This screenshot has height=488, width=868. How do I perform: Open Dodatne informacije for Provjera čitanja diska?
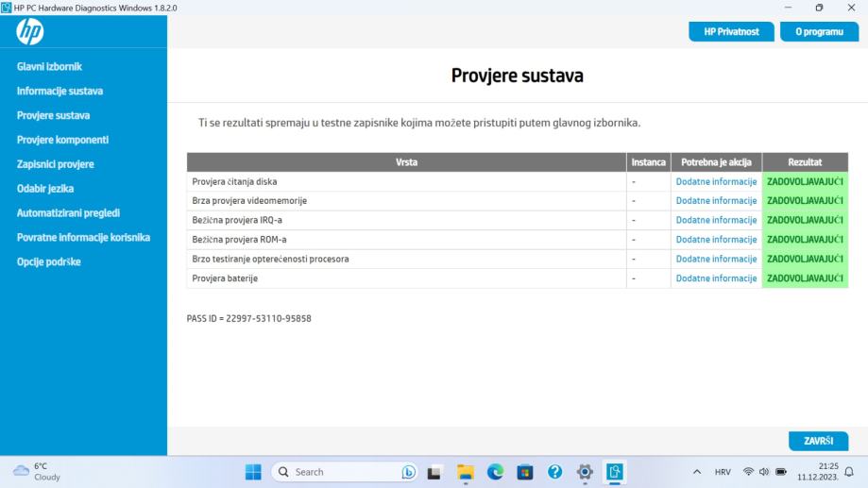click(x=716, y=181)
